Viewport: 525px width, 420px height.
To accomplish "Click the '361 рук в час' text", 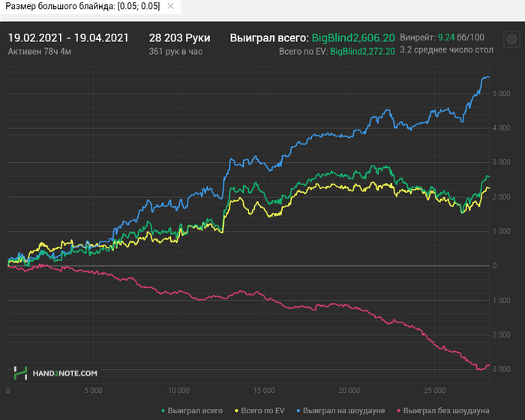I will point(175,52).
